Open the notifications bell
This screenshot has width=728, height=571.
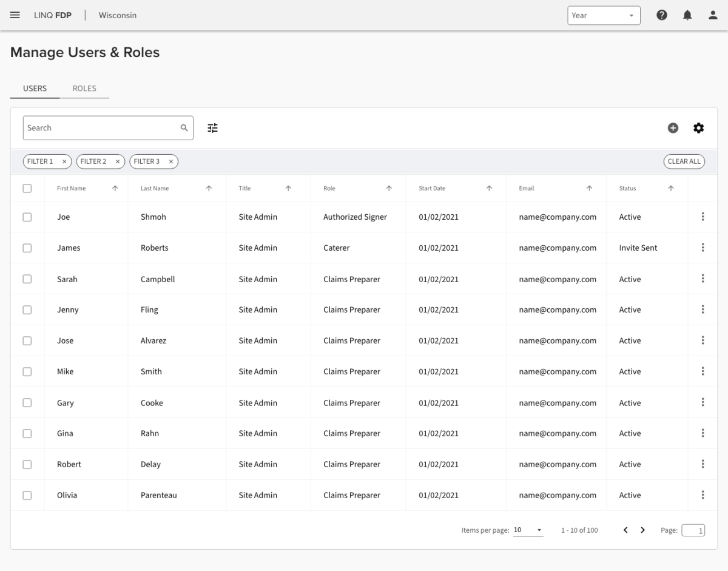click(x=687, y=15)
